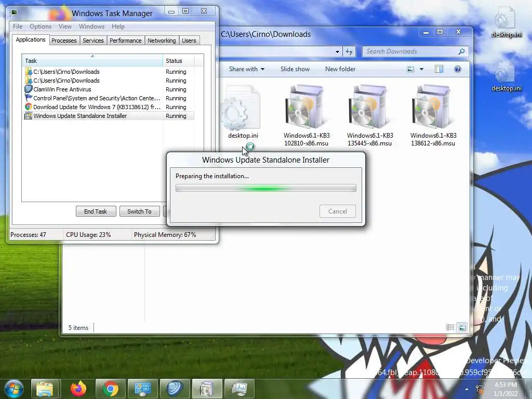
Task: Switch to the Performance tab
Action: (x=126, y=41)
